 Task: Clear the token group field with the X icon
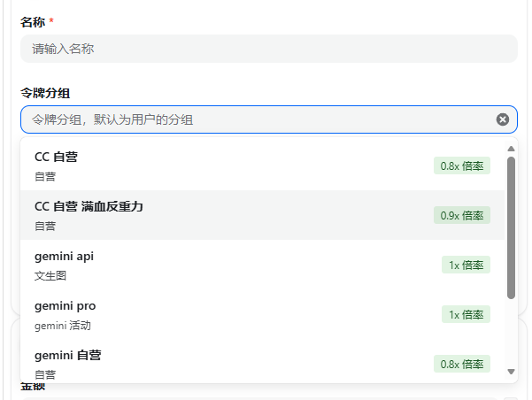point(503,119)
